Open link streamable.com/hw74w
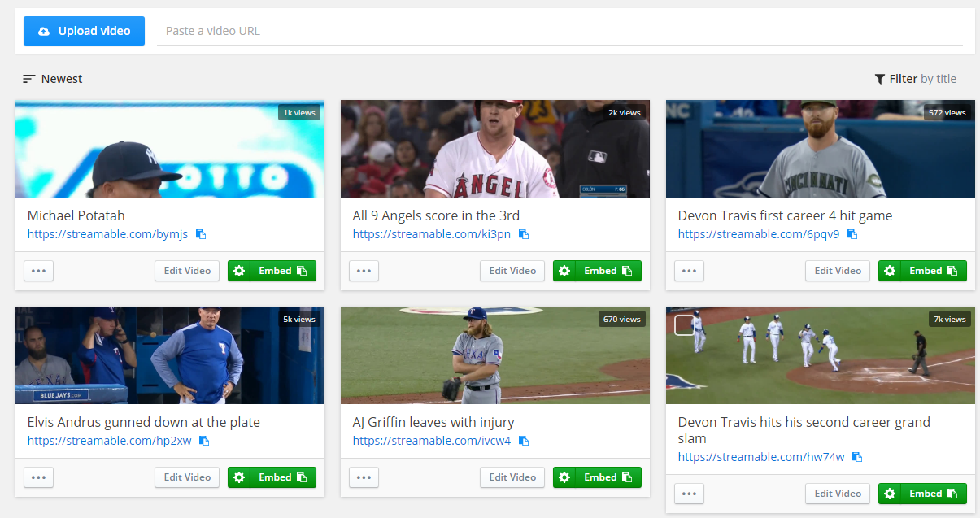This screenshot has height=518, width=980. click(x=761, y=457)
